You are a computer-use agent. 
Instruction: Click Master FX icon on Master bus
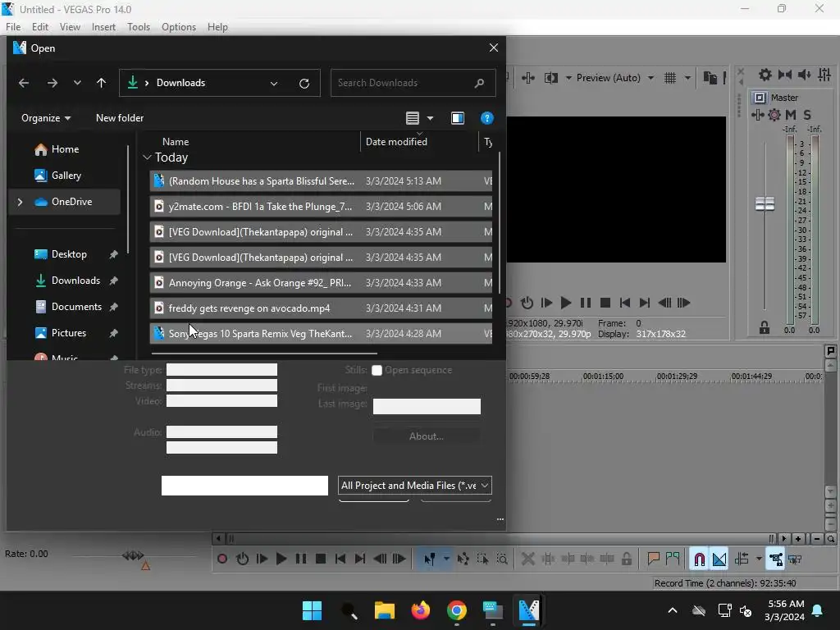pos(757,114)
